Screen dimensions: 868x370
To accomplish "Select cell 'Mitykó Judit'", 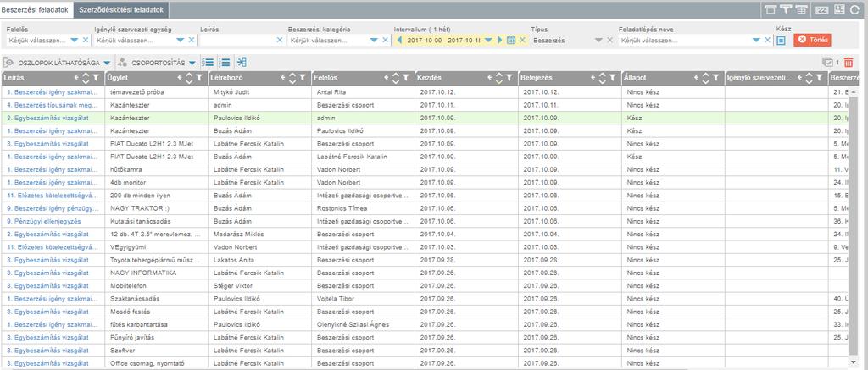I will [231, 92].
